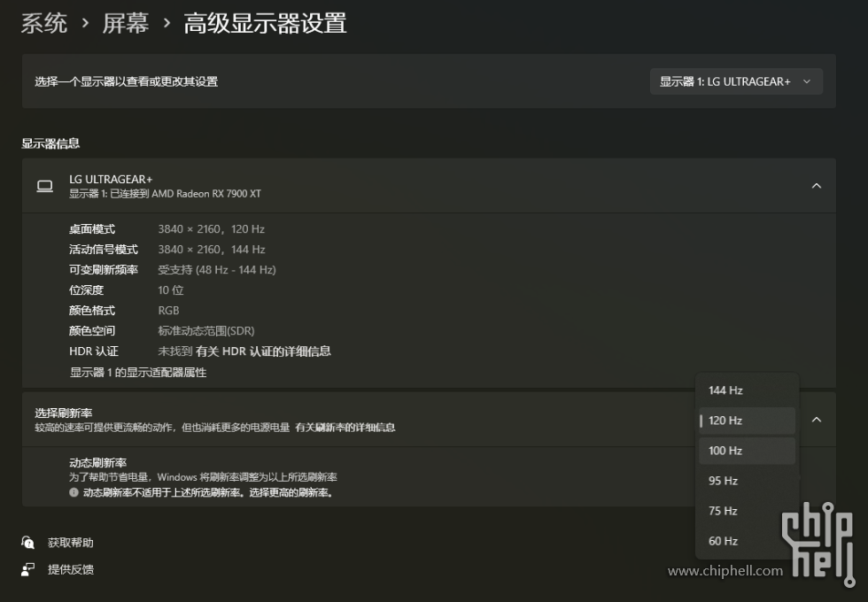Viewport: 868px width, 602px height.
Task: Click the 显示器信息 section heading
Action: 50,143
